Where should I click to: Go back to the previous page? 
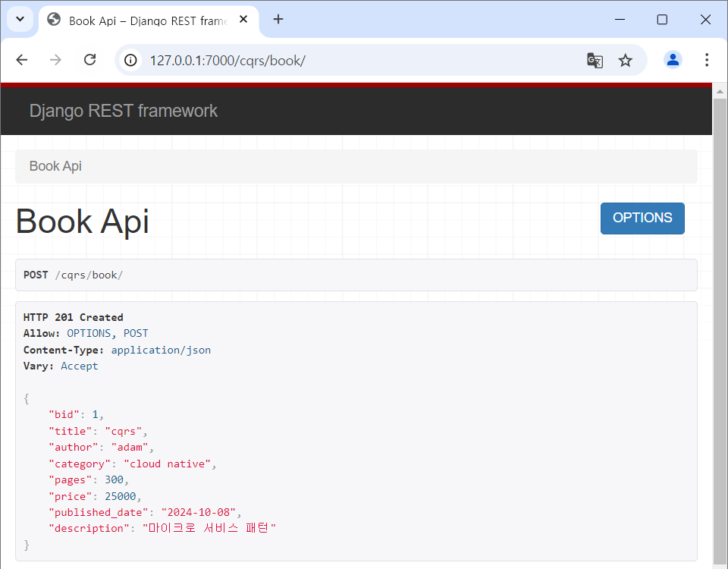click(22, 60)
